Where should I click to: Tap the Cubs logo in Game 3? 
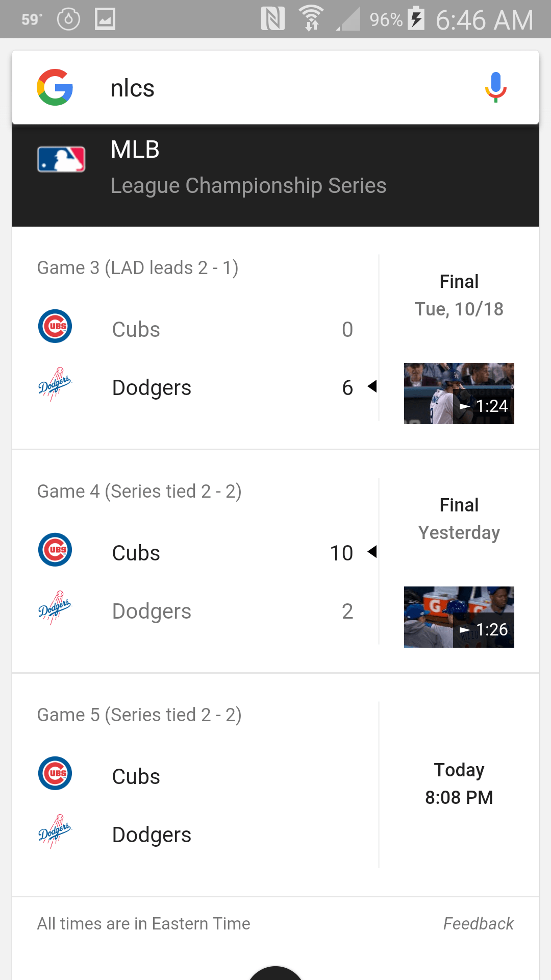click(x=55, y=326)
